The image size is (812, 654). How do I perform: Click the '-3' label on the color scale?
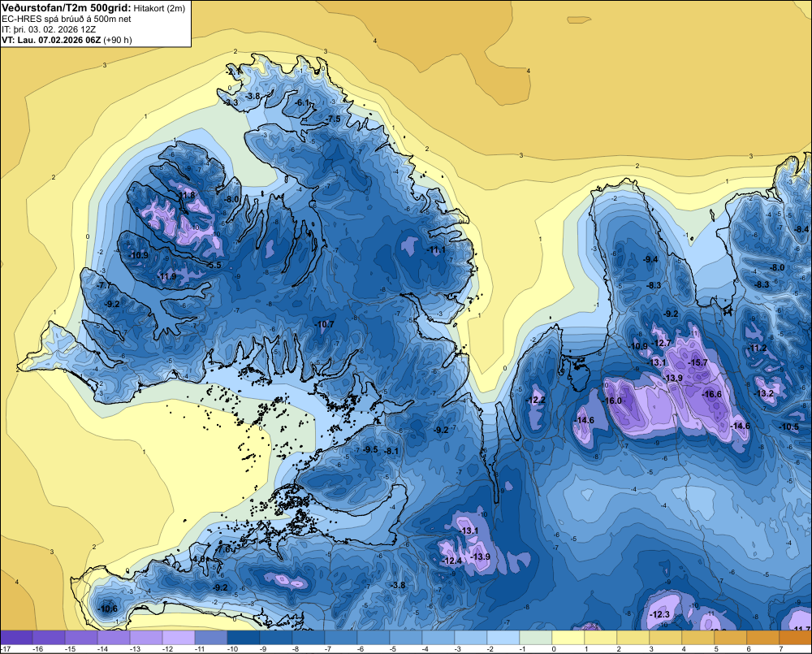click(458, 649)
